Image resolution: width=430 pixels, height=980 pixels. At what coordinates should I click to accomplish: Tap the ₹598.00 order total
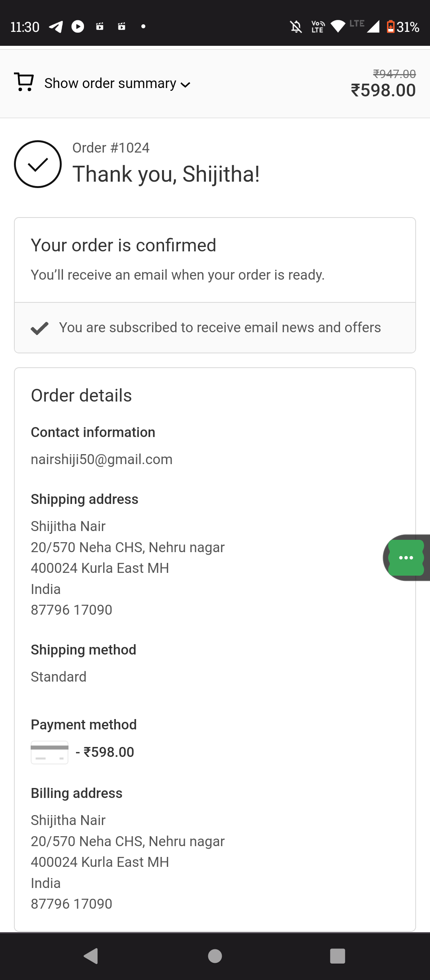(383, 90)
